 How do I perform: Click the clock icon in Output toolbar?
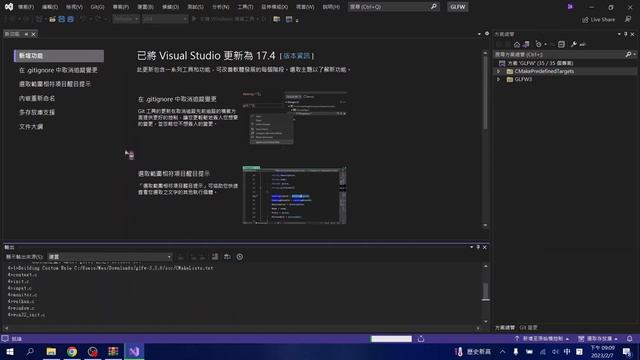(240, 257)
